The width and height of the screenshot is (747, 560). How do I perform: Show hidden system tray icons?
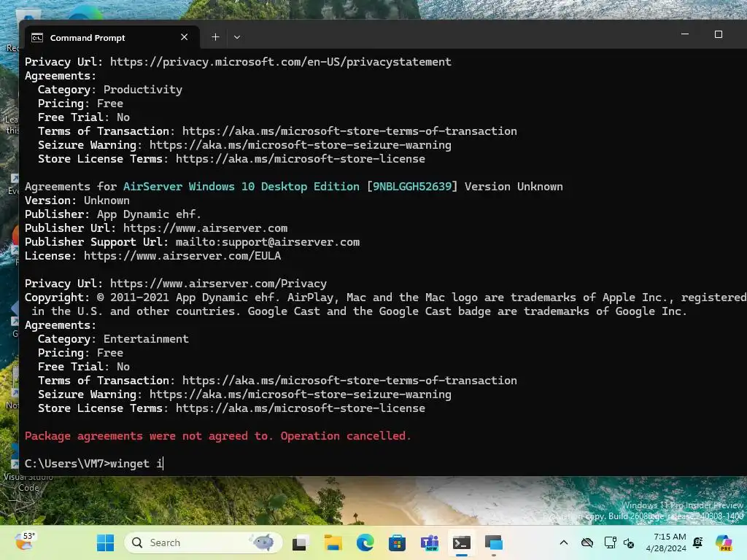point(564,542)
